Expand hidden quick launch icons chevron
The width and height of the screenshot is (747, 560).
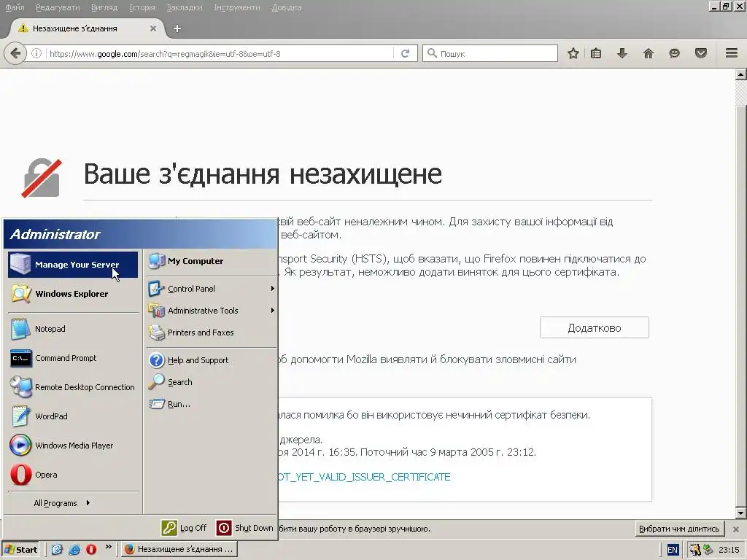coord(108,547)
